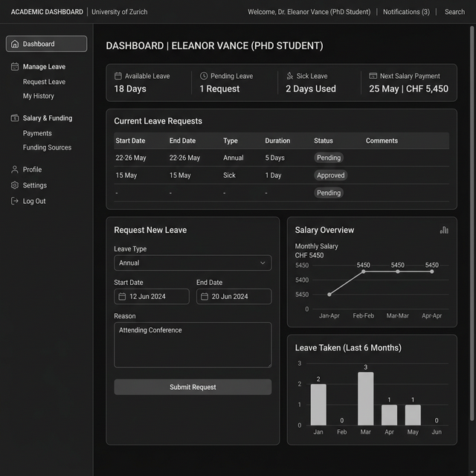The height and width of the screenshot is (476, 476).
Task: Click the Dashboard home icon
Action: pos(15,44)
